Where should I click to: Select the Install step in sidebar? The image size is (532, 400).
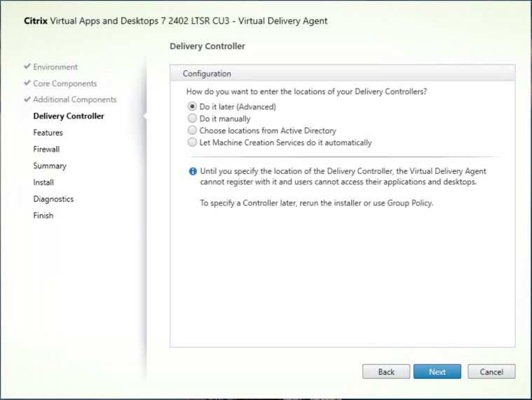43,182
